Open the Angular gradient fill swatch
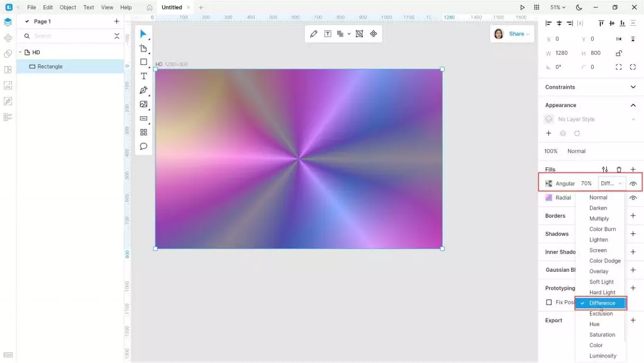 (x=548, y=184)
